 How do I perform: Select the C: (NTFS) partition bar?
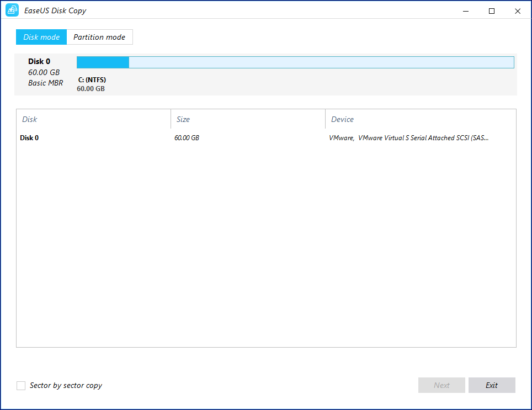click(x=295, y=62)
